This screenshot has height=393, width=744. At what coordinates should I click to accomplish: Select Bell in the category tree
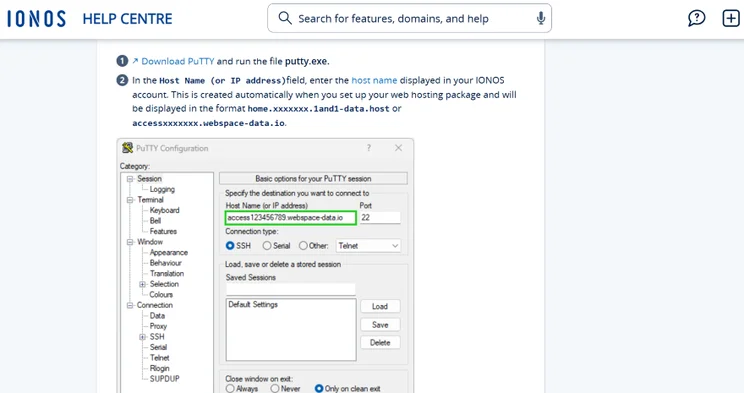155,220
